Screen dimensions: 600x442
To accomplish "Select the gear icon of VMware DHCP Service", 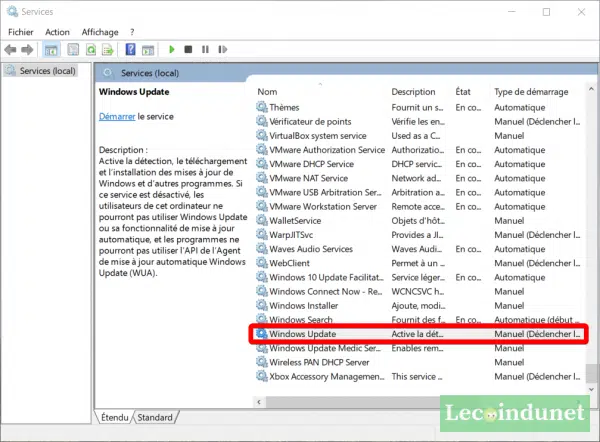I will (262, 164).
